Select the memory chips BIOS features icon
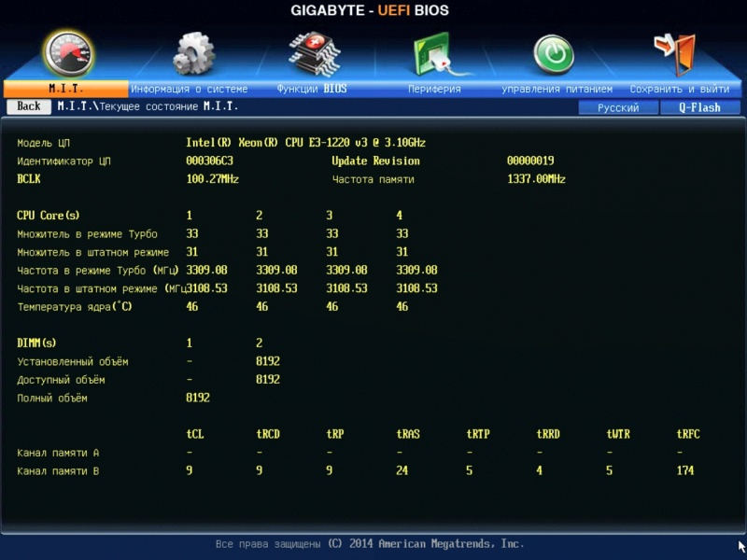The width and height of the screenshot is (747, 560). point(314,53)
